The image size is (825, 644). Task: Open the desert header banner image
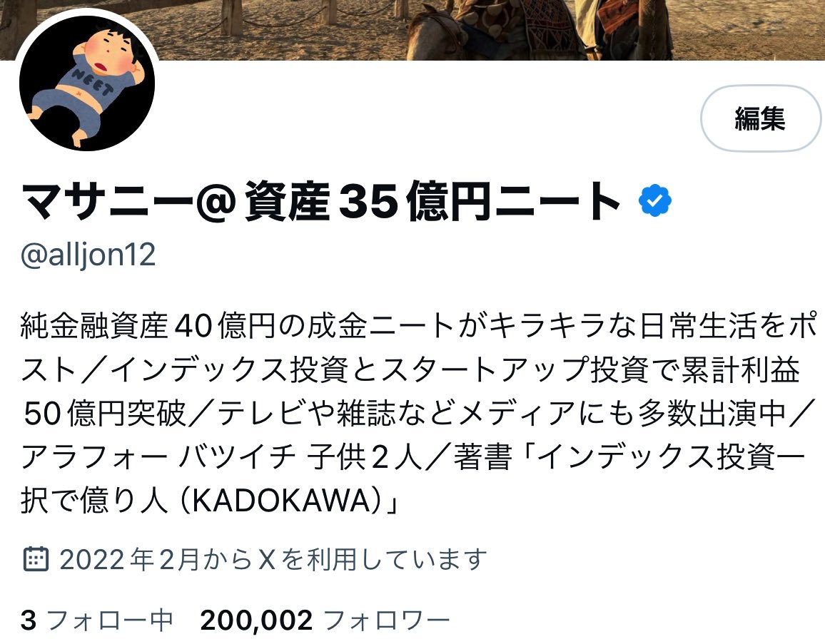tap(412, 29)
